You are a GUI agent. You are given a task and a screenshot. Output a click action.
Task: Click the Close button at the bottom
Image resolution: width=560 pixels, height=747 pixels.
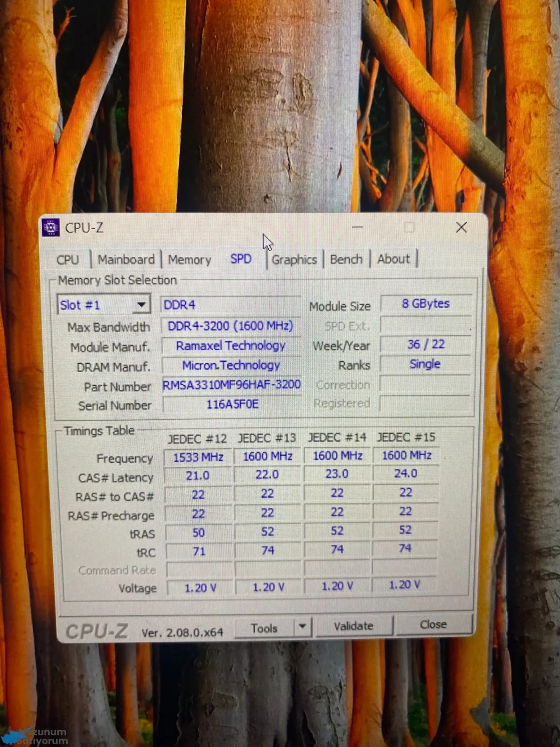click(x=434, y=624)
